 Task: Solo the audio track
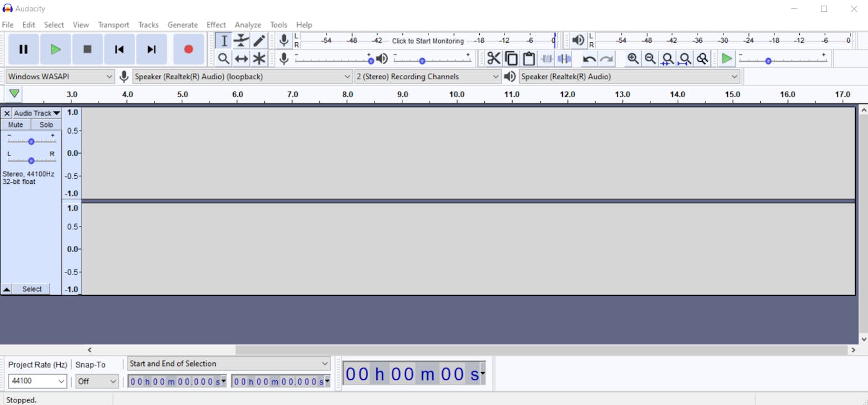(46, 124)
